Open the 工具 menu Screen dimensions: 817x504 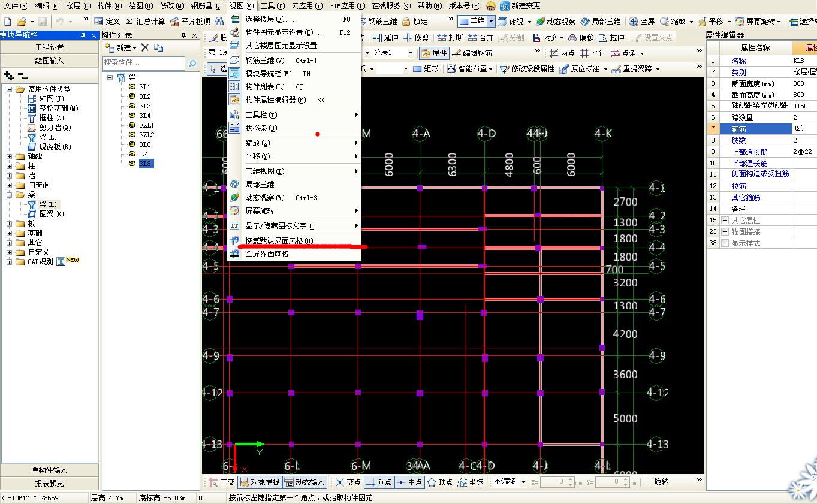click(273, 5)
